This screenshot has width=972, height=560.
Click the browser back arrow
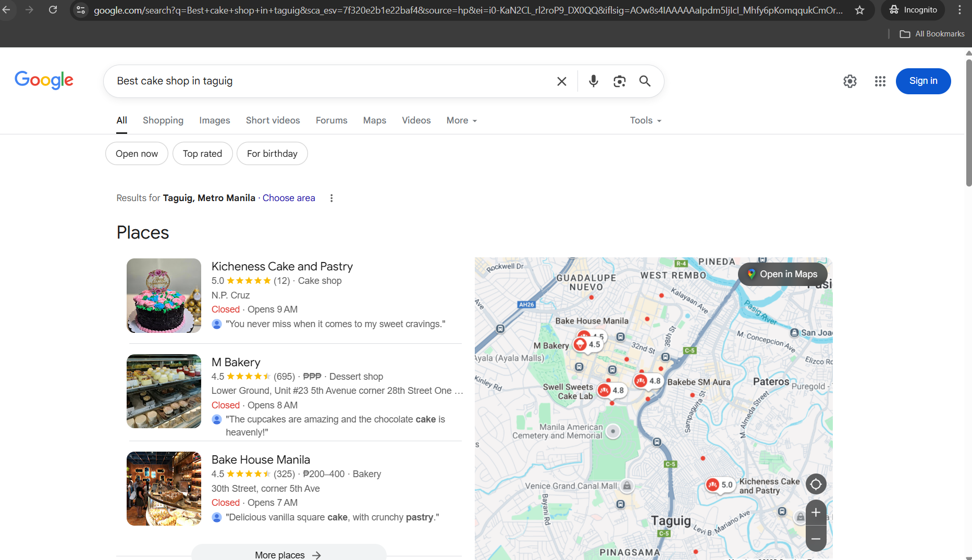6,9
